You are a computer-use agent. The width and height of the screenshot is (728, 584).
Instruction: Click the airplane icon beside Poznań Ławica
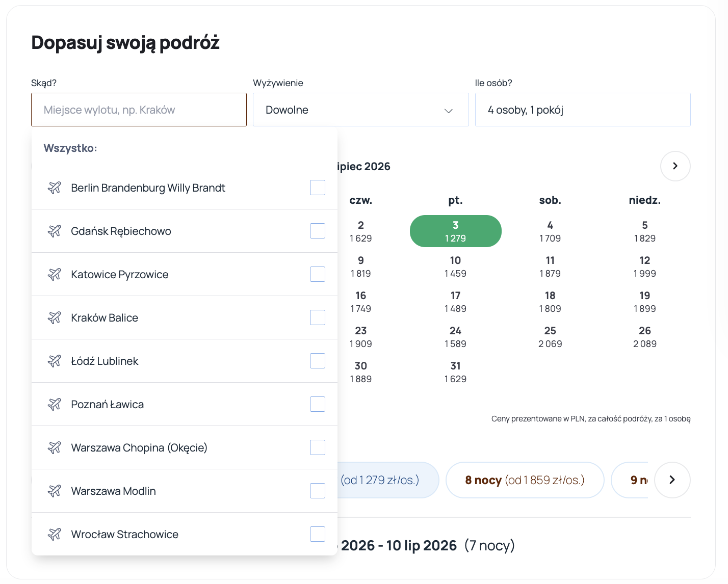(55, 404)
